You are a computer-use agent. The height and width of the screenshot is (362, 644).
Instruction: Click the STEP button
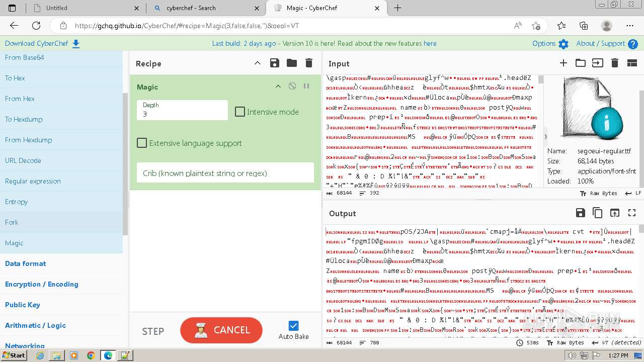(153, 331)
